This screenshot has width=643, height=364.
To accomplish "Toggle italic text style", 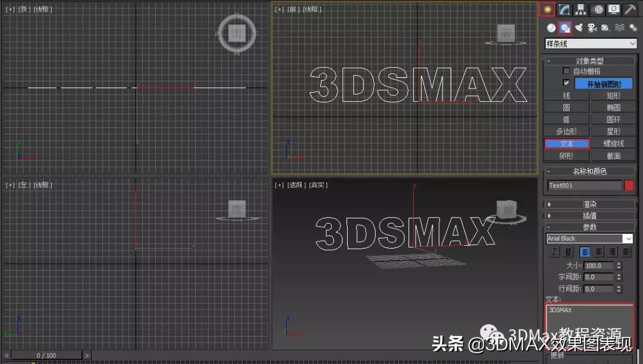I will (554, 252).
